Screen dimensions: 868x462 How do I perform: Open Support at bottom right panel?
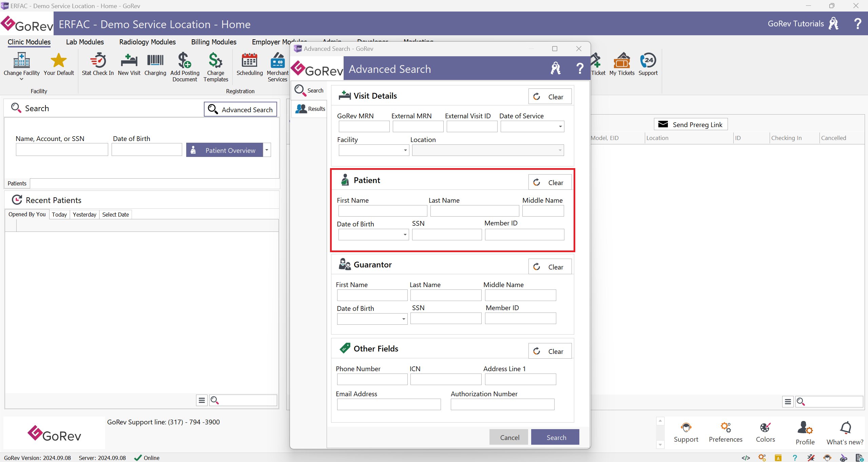click(686, 433)
